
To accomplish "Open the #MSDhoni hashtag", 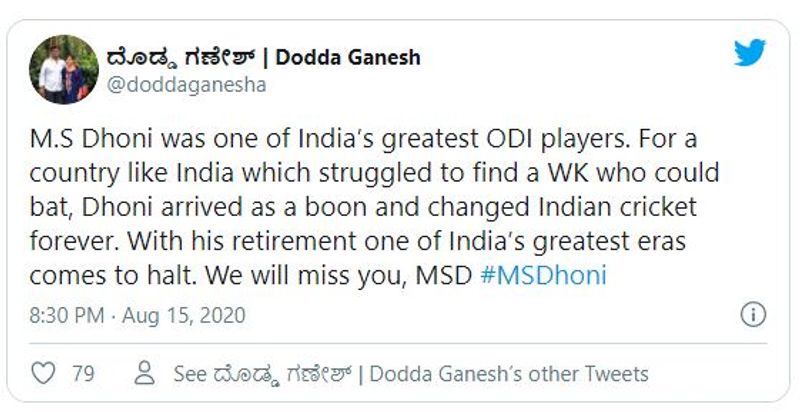I will (543, 275).
